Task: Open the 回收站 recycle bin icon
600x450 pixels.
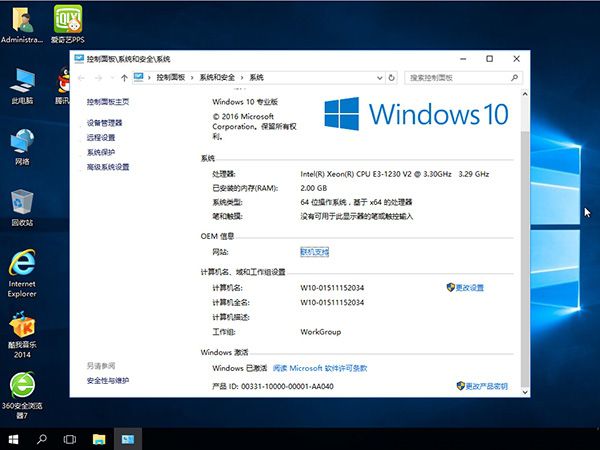Action: 22,203
